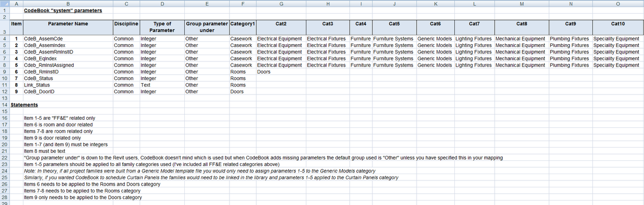644x205 pixels.
Task: Select the CdeB_AssemRmInstID parameter cell
Action: point(68,52)
